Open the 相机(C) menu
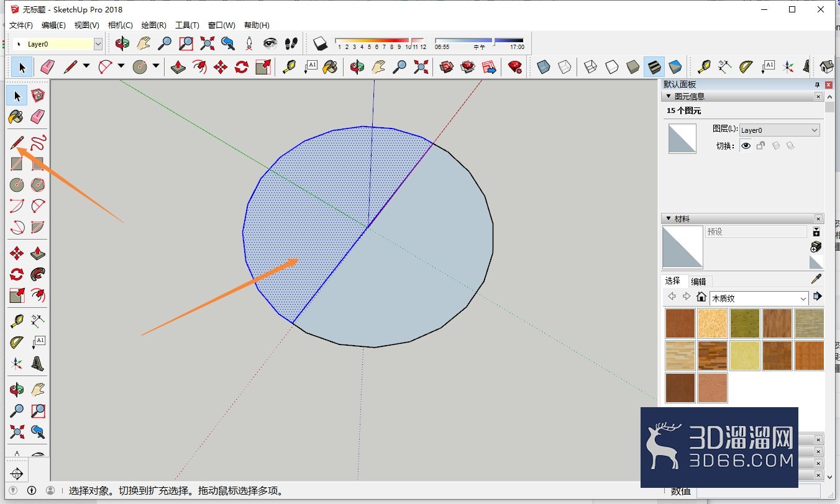 click(x=120, y=25)
